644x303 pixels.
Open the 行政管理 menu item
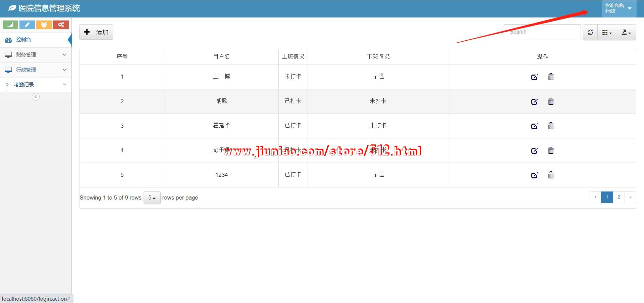pyautogui.click(x=36, y=70)
